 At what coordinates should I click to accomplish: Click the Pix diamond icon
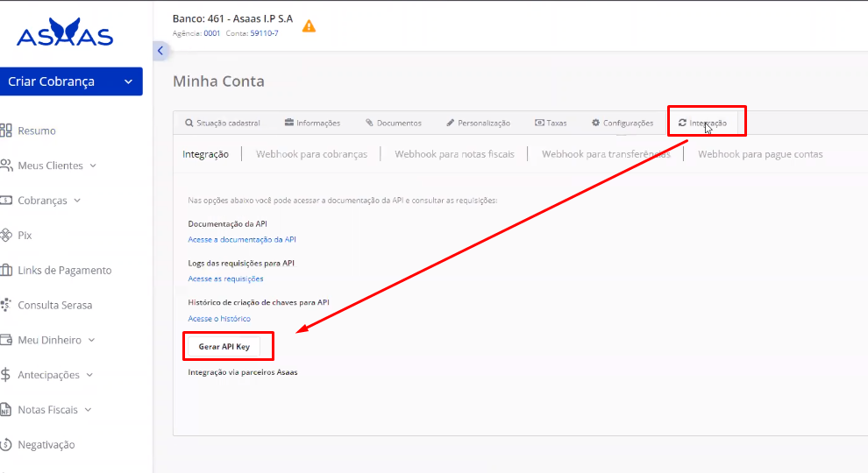[6, 235]
